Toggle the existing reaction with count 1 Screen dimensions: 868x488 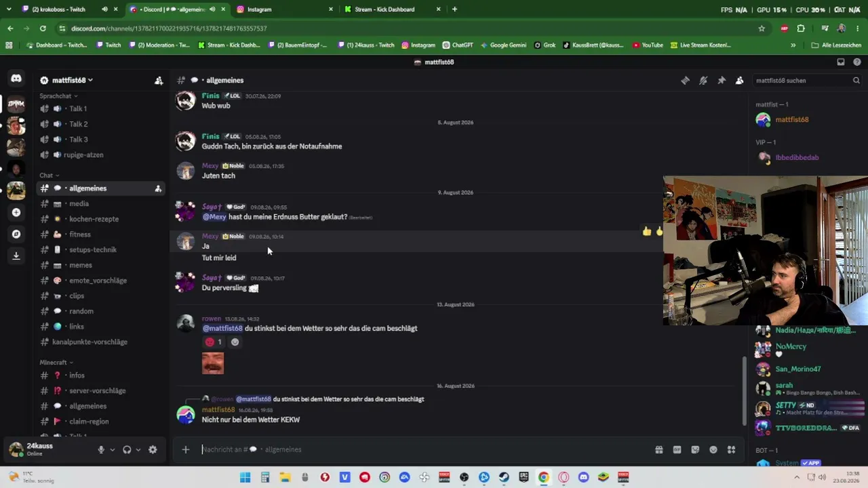point(214,342)
